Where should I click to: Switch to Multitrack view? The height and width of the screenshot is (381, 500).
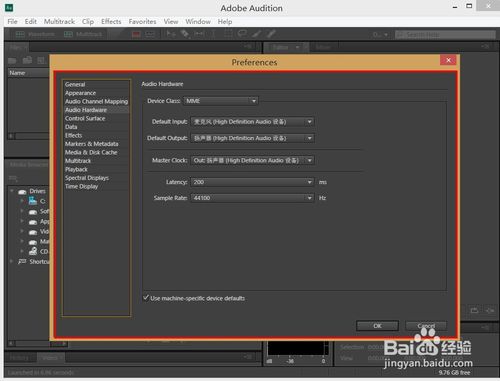(x=83, y=34)
